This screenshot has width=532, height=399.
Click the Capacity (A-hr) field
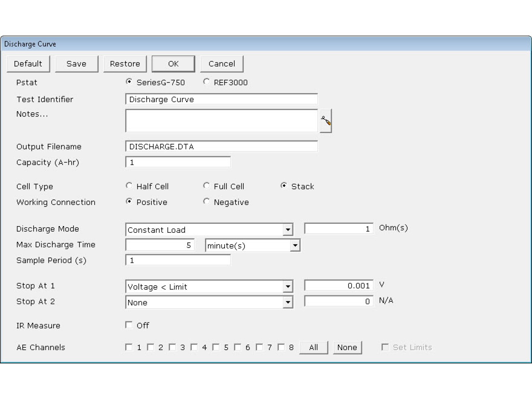178,162
